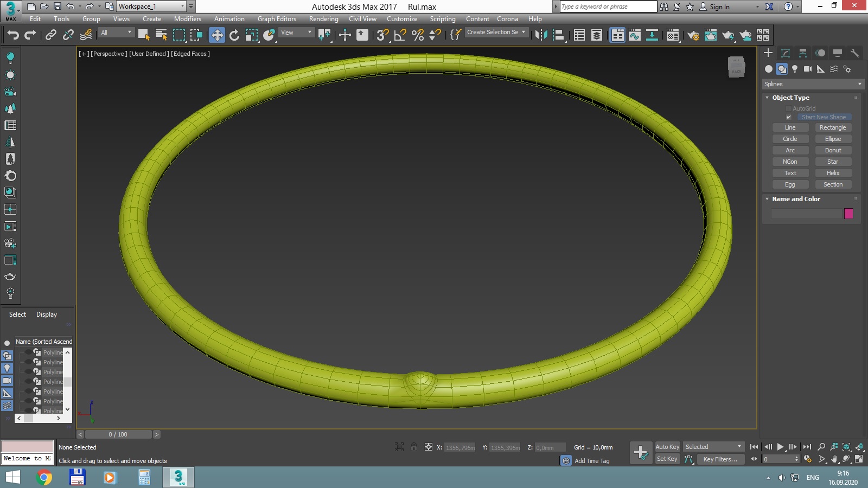Image resolution: width=868 pixels, height=488 pixels.
Task: Open Create Selection Set dropdown
Action: (496, 32)
